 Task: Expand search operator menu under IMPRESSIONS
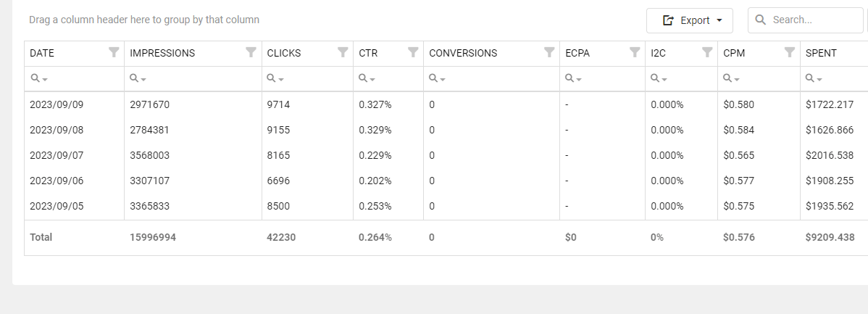pos(138,78)
